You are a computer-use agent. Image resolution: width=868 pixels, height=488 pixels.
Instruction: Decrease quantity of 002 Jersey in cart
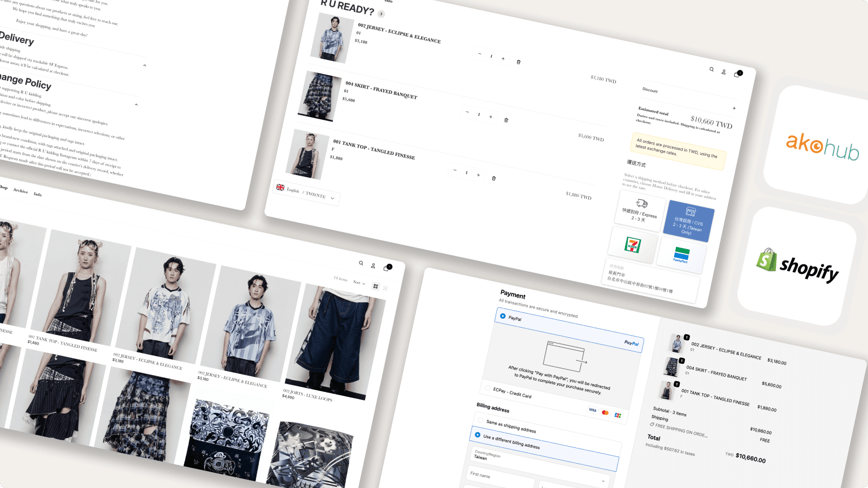[479, 54]
